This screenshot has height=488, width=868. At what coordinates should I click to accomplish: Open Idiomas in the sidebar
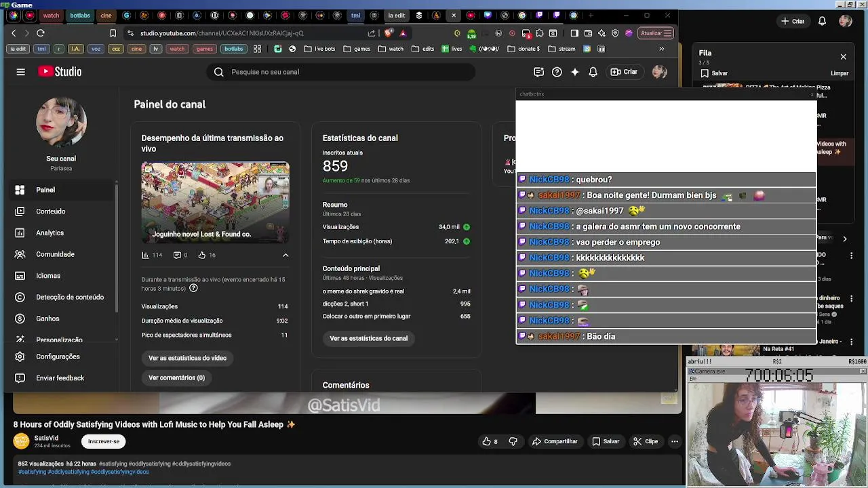point(61,276)
